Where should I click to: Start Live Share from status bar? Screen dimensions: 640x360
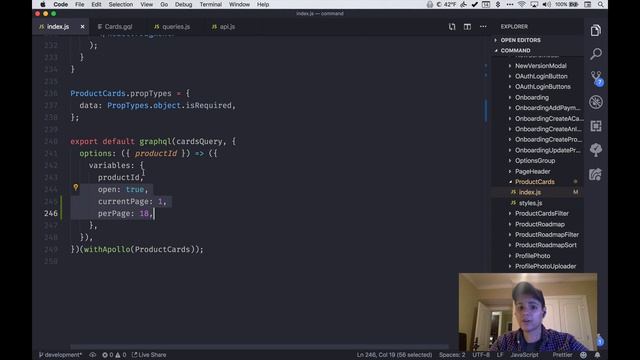[149, 355]
